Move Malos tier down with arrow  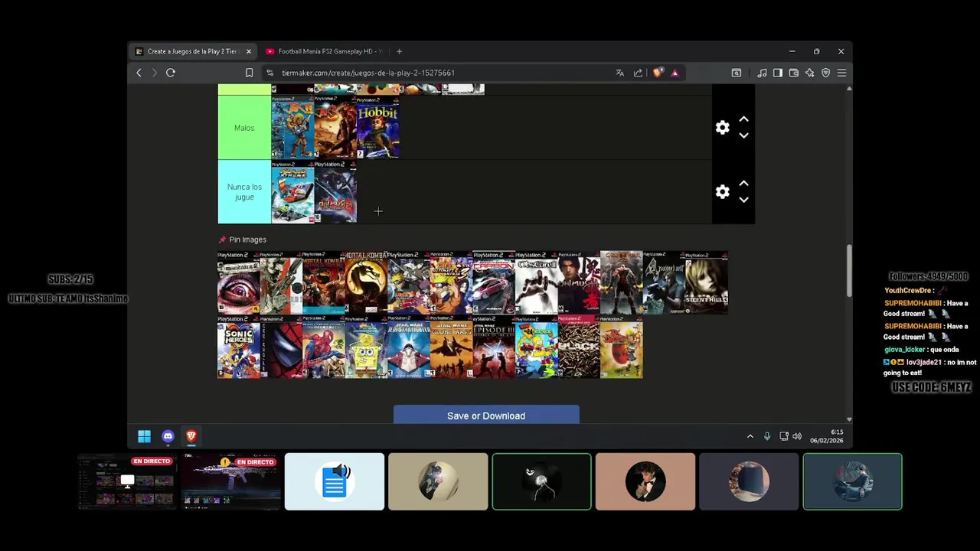pyautogui.click(x=743, y=135)
